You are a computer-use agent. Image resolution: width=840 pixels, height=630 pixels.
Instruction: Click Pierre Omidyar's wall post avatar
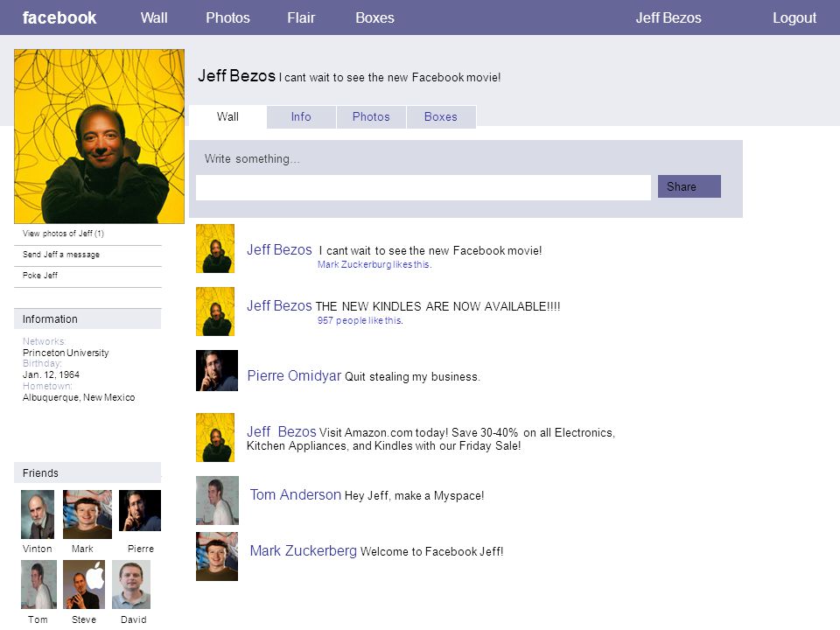(217, 371)
